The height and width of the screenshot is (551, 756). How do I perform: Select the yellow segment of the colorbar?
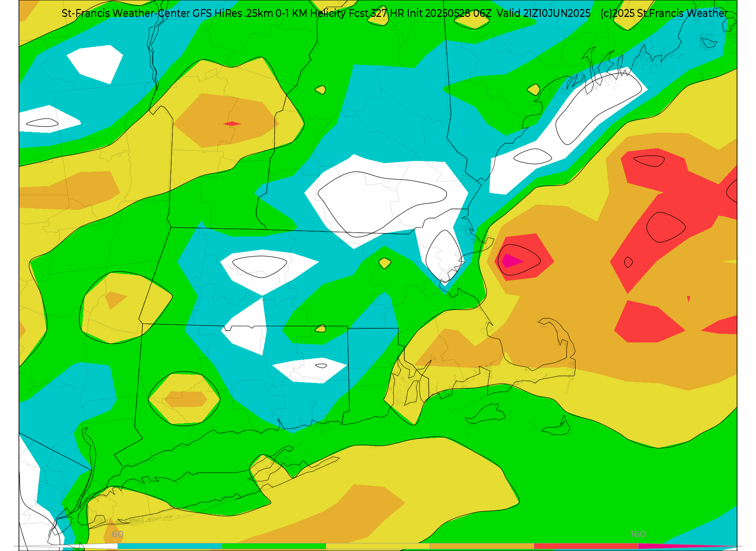coord(378,546)
